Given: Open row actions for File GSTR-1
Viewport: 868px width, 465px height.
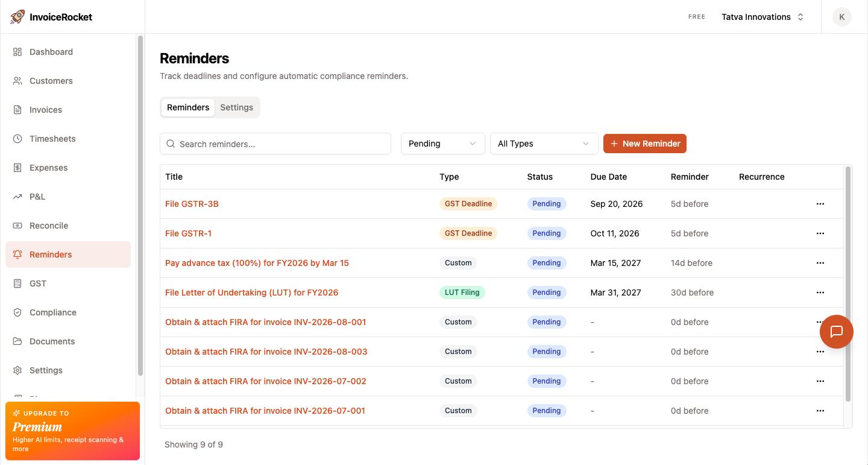Looking at the screenshot, I should 820,233.
